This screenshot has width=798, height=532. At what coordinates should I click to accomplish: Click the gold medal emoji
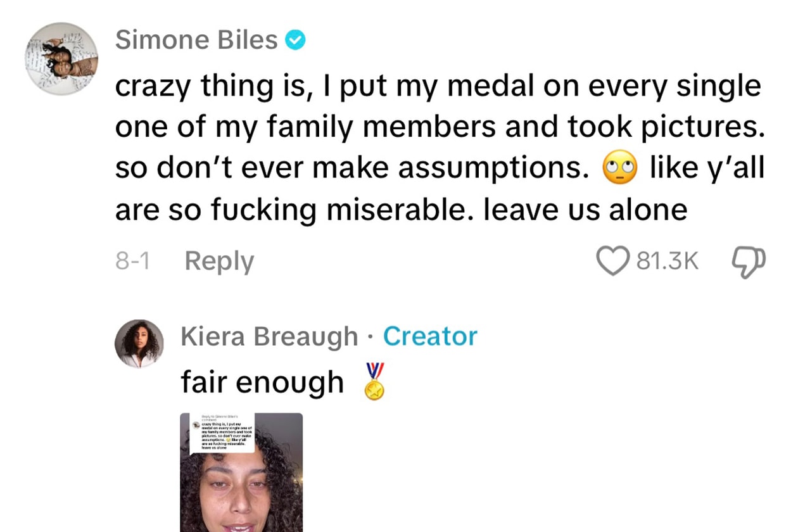pyautogui.click(x=374, y=381)
